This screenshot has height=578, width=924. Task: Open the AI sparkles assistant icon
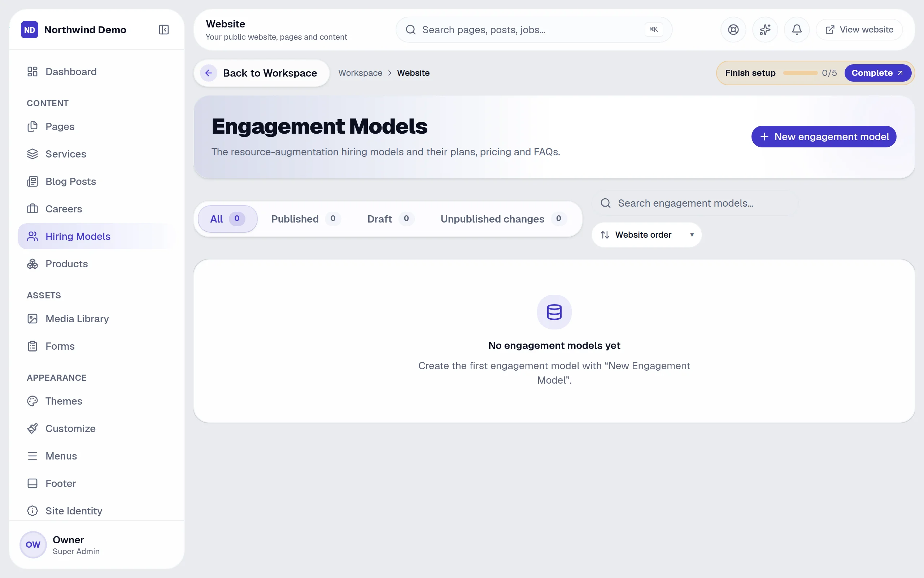pos(765,30)
